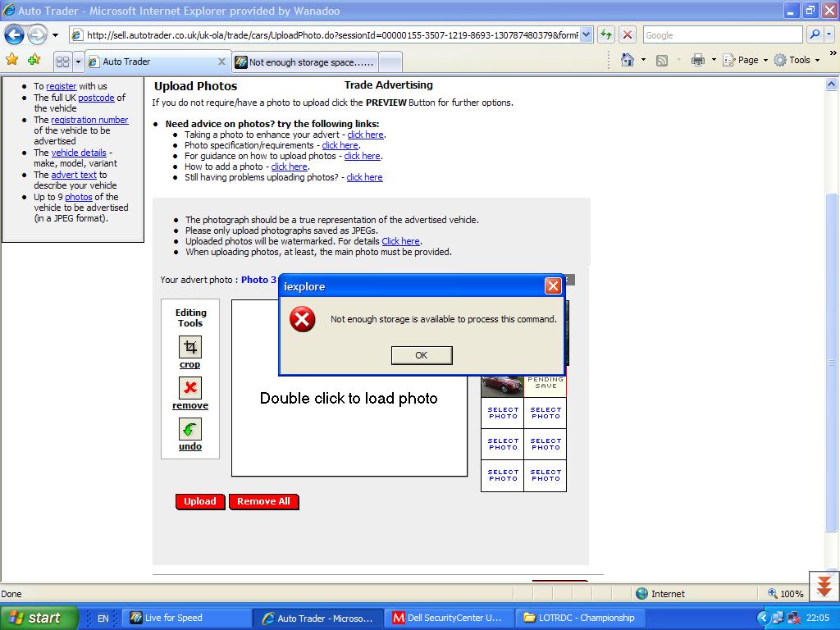Expand the Print options dropdown arrow
Image resolution: width=840 pixels, height=630 pixels.
click(714, 60)
